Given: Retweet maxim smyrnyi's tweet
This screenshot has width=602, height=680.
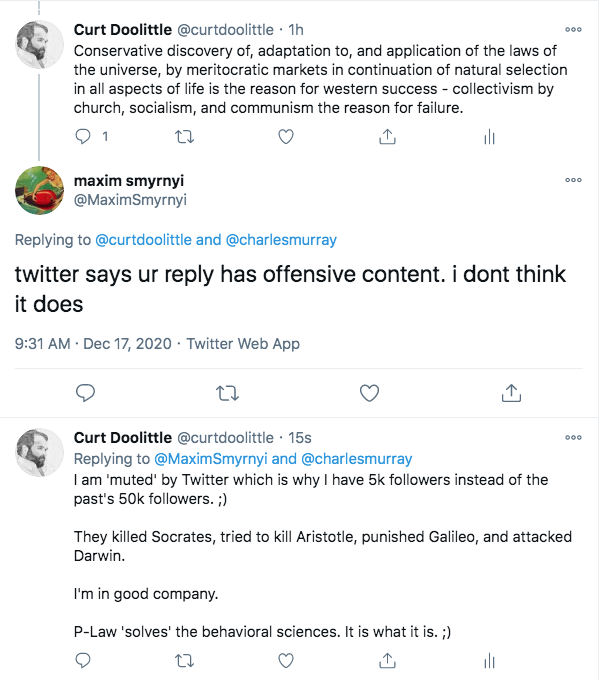Looking at the screenshot, I should (227, 391).
